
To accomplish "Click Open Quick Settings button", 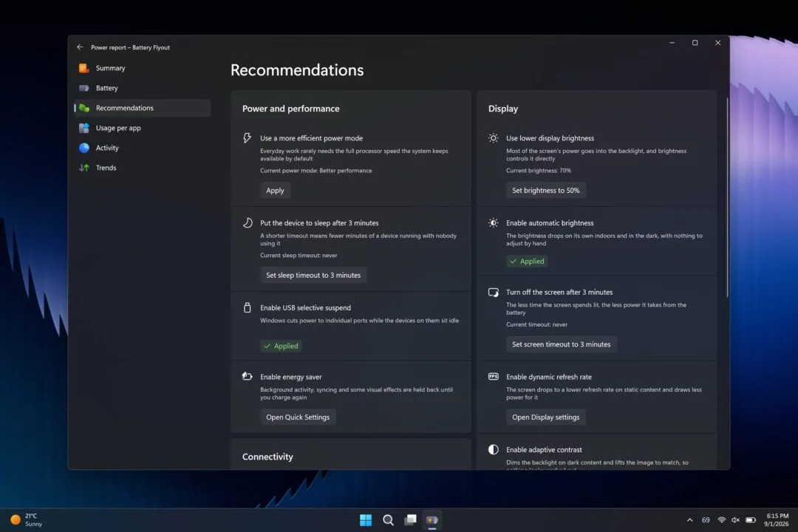I will [x=298, y=417].
